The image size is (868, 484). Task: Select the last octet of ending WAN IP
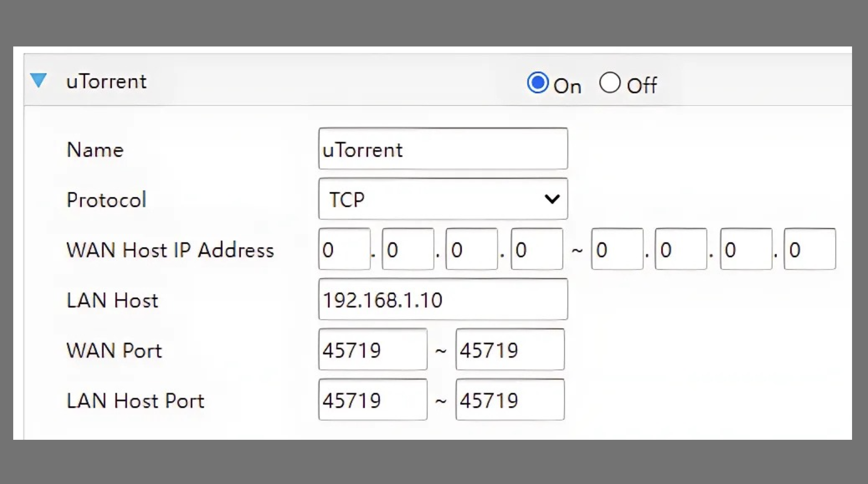point(810,249)
